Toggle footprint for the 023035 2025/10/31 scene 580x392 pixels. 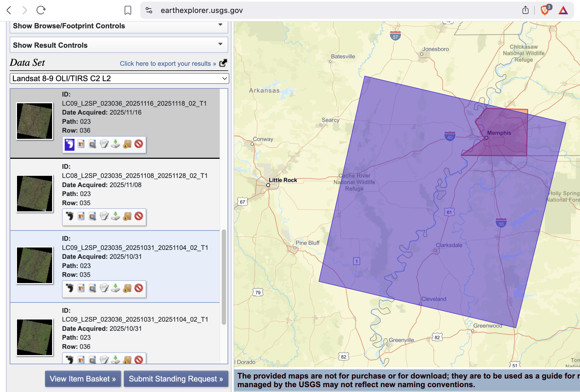pyautogui.click(x=69, y=288)
